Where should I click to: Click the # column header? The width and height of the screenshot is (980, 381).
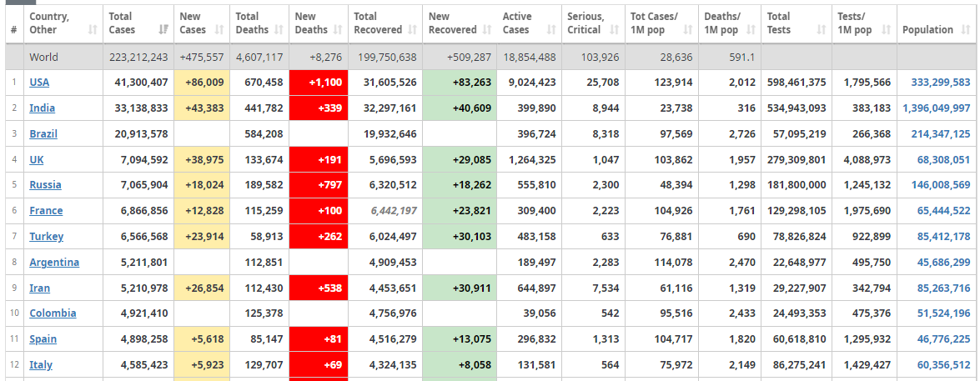click(14, 24)
